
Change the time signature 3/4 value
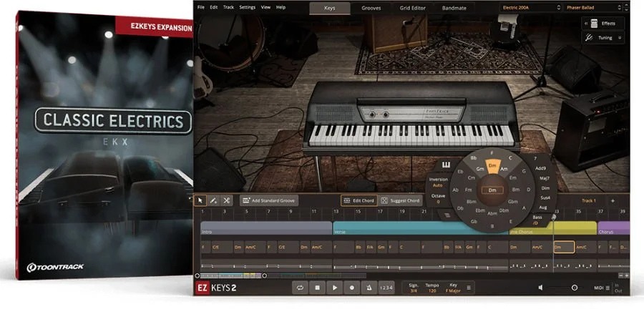pyautogui.click(x=413, y=291)
